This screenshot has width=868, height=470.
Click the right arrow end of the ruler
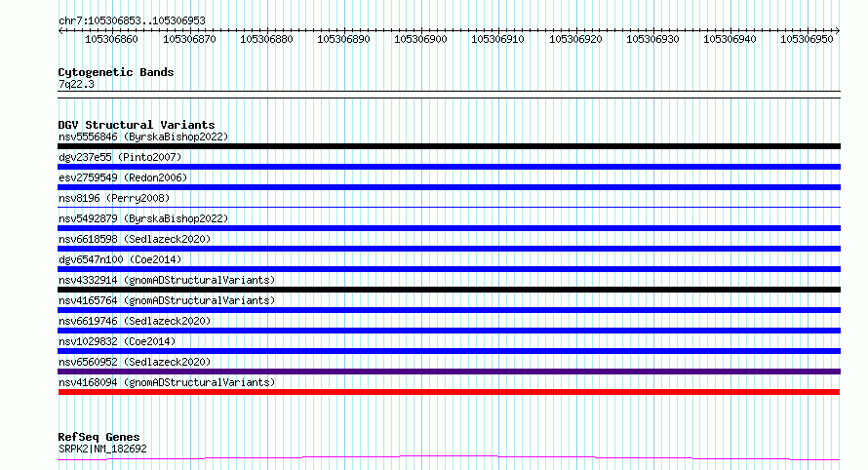tap(838, 31)
